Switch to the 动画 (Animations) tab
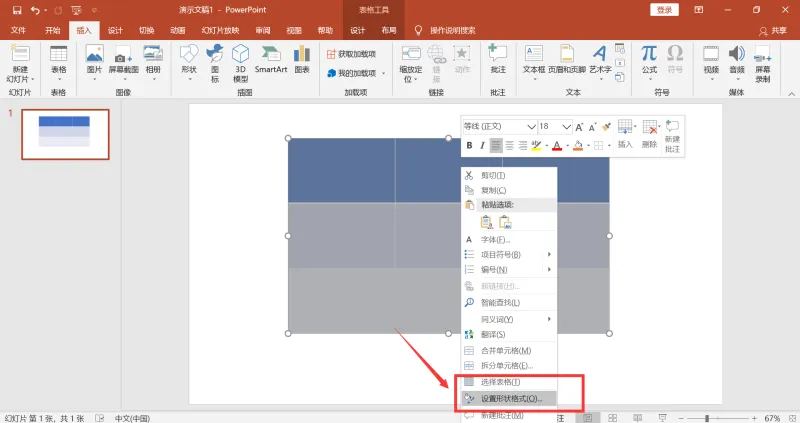 [178, 31]
